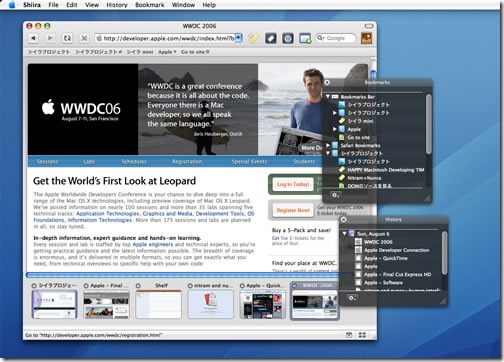The image size is (504, 362).
Task: Select Nitram+Nunca bookmark in panel
Action: [x=364, y=178]
